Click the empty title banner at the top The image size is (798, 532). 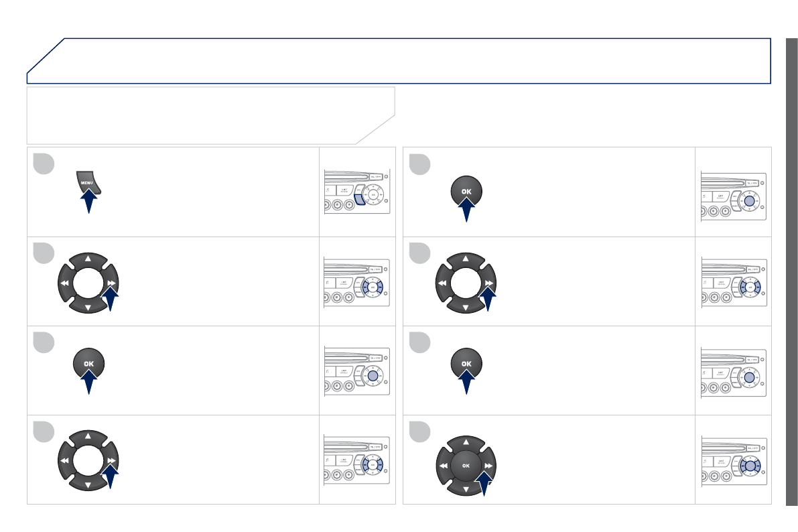(x=402, y=60)
